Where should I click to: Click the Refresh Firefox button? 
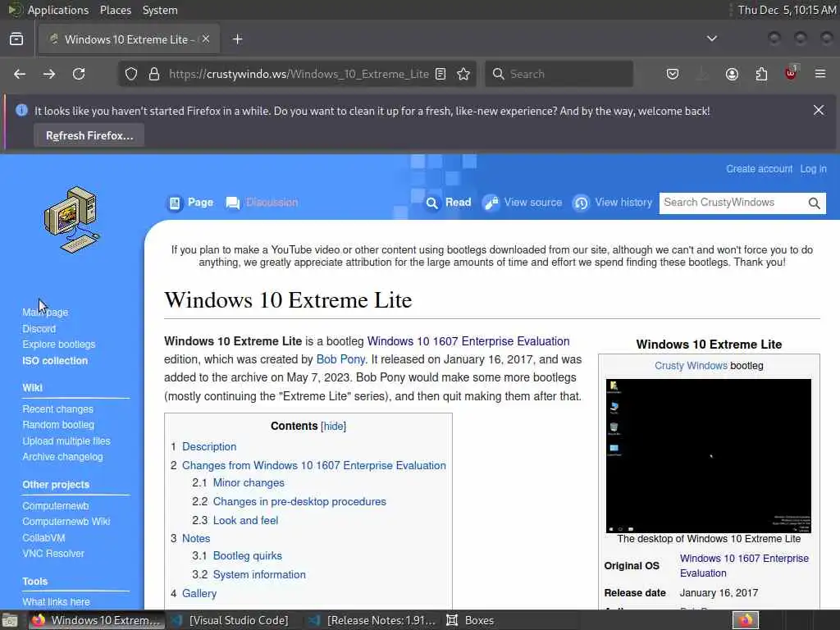(x=89, y=135)
